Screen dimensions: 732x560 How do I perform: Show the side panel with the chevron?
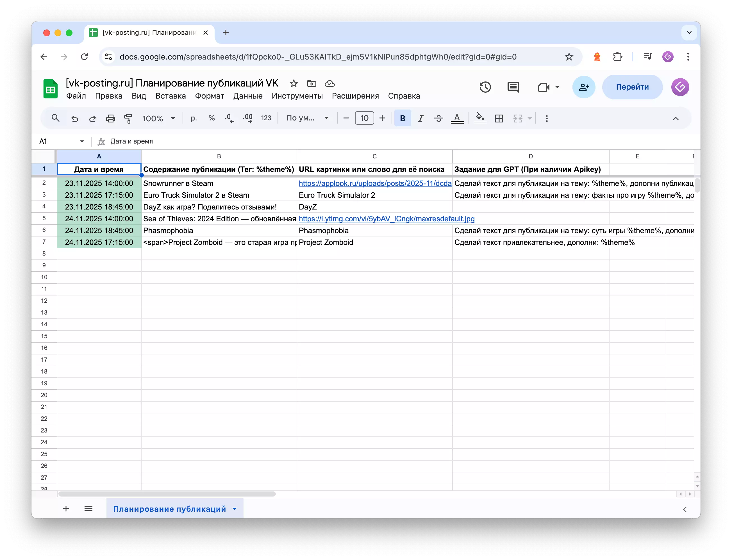click(x=684, y=509)
